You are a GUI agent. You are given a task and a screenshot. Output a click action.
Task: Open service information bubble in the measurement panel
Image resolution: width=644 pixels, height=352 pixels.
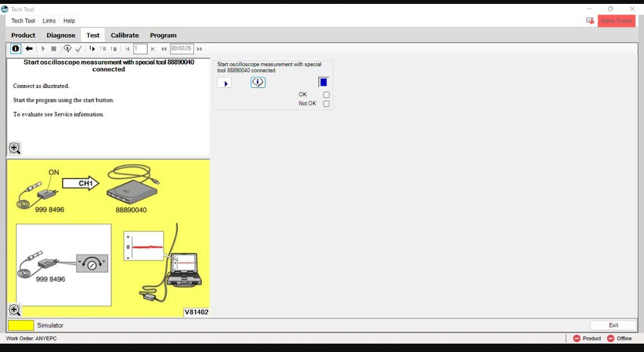(258, 83)
